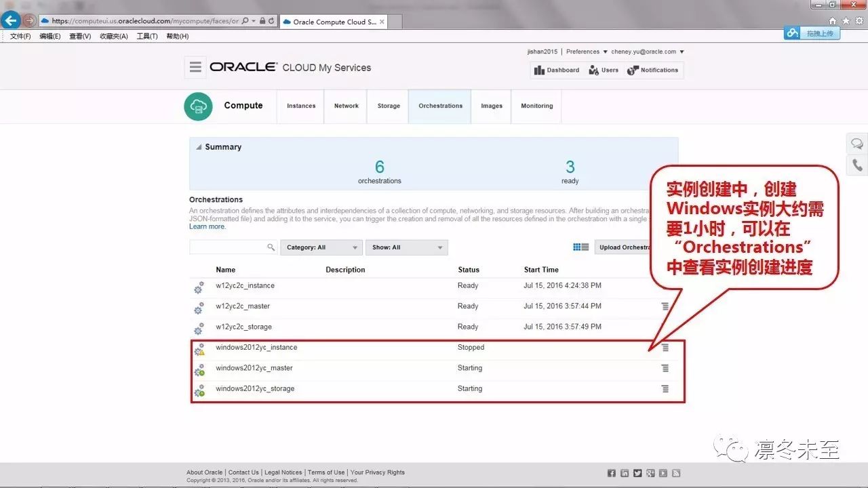The image size is (868, 488).
Task: Open Oracle YouTube icon in footer
Action: pyautogui.click(x=663, y=473)
